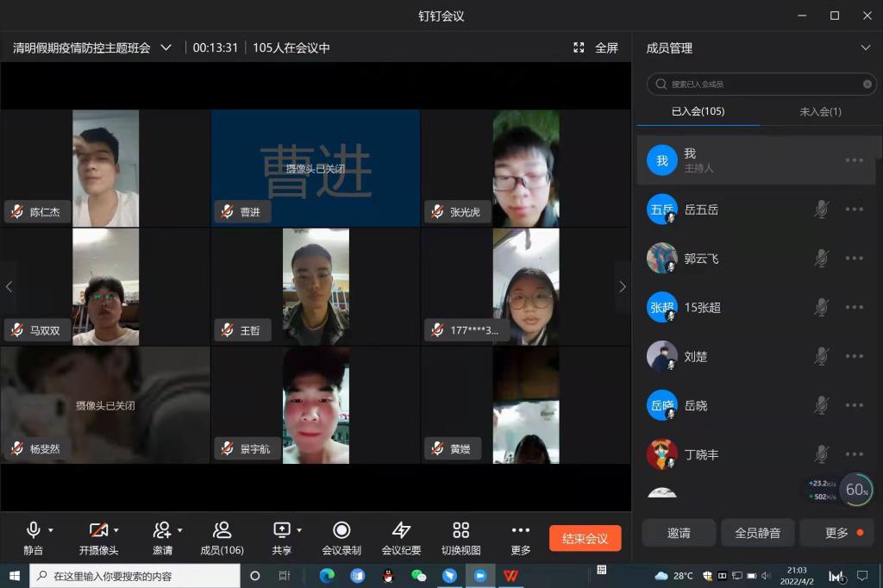Open WeChat from taskbar
Viewport: 883px width, 588px height.
pos(418,576)
